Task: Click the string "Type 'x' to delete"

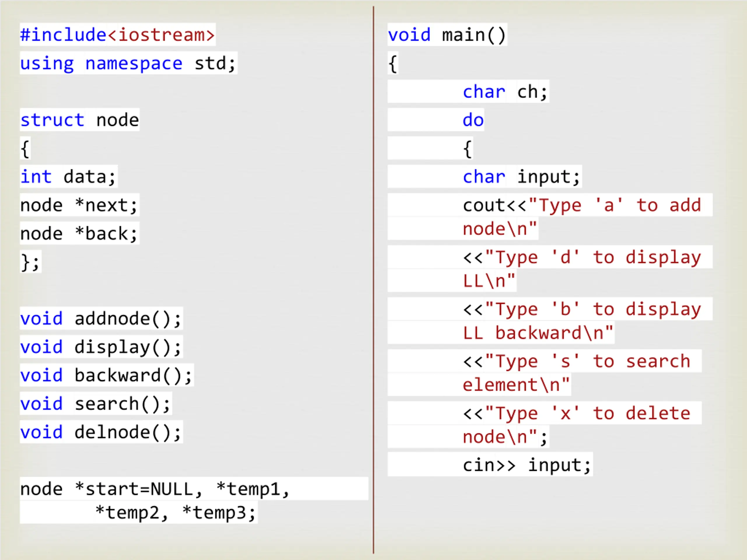Action: tap(588, 413)
